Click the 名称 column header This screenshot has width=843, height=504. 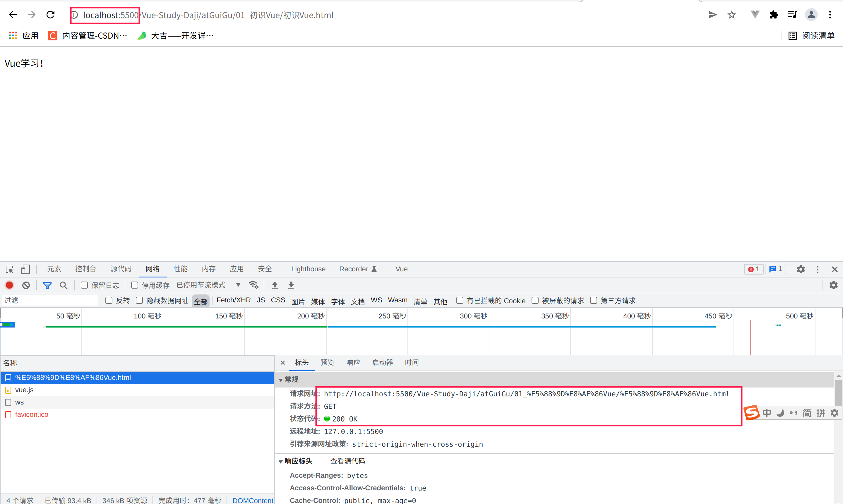point(137,363)
